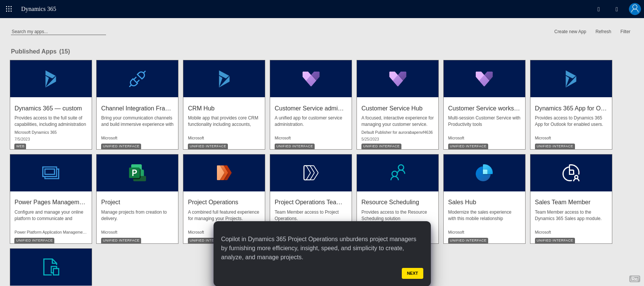Open Sales Team Member icon tile
644x286 pixels.
coord(571,173)
